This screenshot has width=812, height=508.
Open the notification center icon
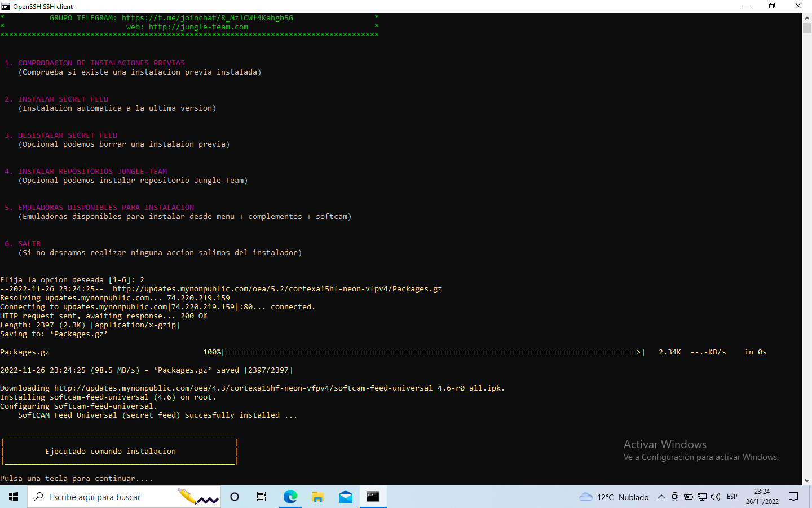[x=793, y=497]
